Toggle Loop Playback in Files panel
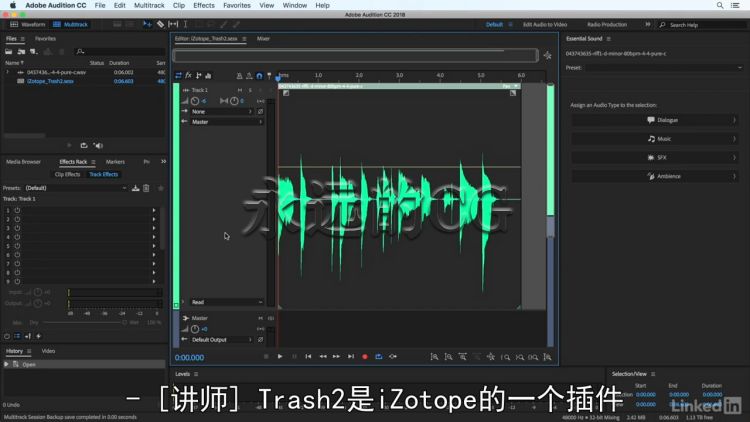Screen dimensions: 750x422 coord(84,145)
